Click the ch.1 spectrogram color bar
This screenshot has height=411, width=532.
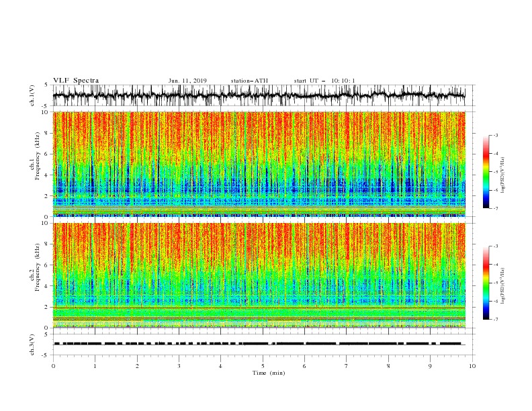click(486, 172)
